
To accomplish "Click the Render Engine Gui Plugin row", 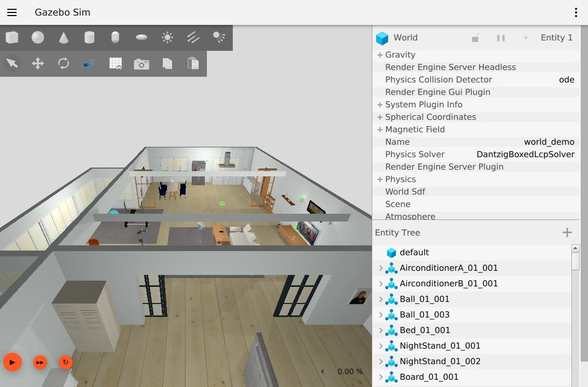I will [476, 92].
